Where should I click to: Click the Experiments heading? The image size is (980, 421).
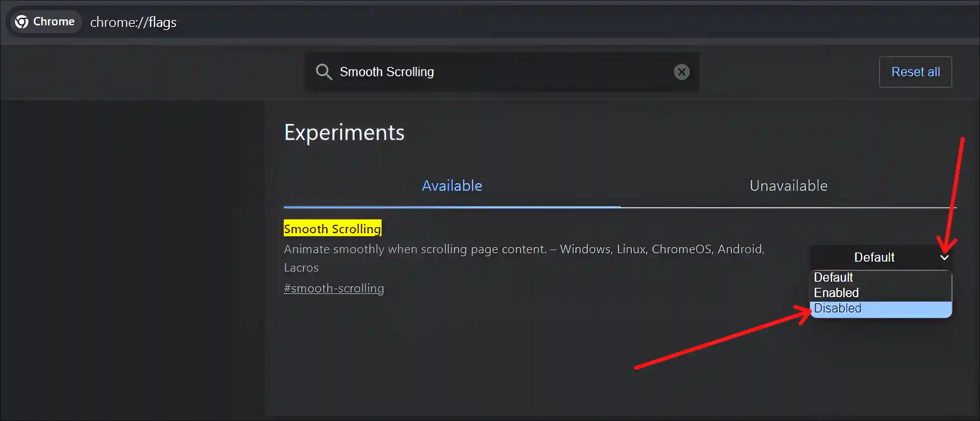pos(344,133)
